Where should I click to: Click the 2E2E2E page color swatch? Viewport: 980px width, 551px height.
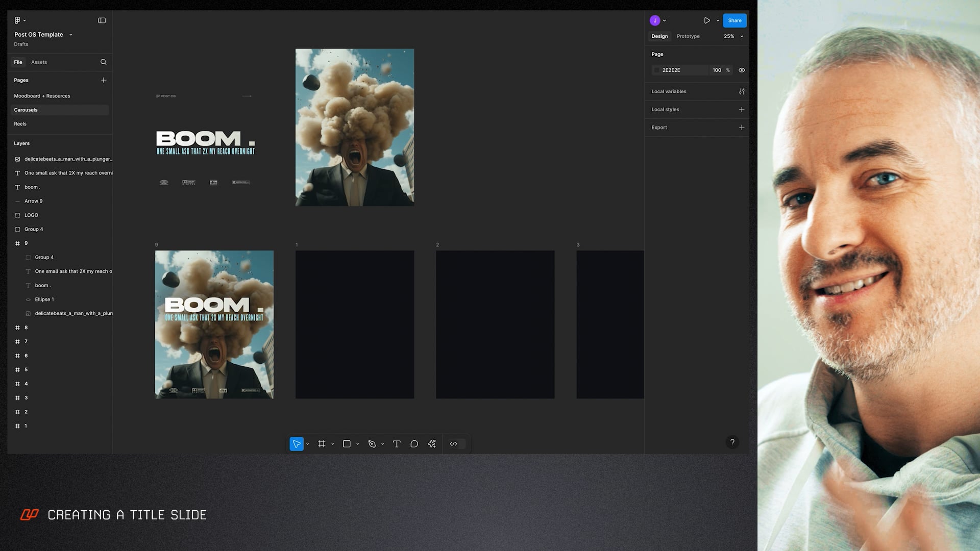657,70
